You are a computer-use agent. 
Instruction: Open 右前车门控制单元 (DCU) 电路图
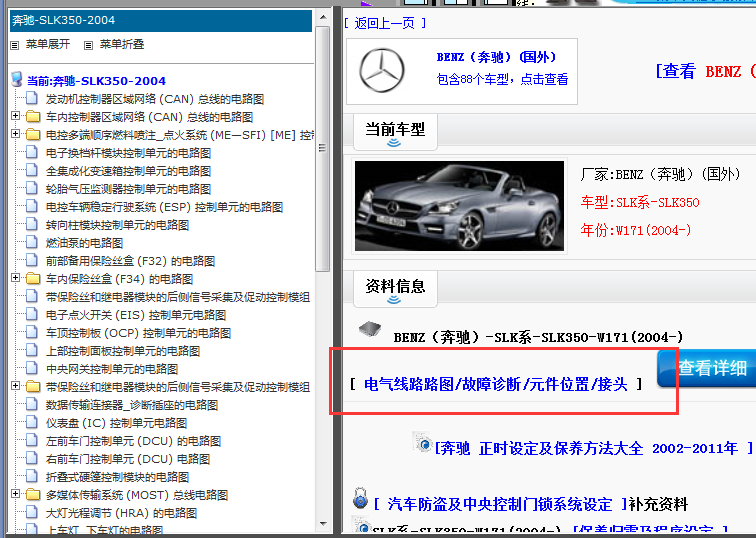(128, 459)
